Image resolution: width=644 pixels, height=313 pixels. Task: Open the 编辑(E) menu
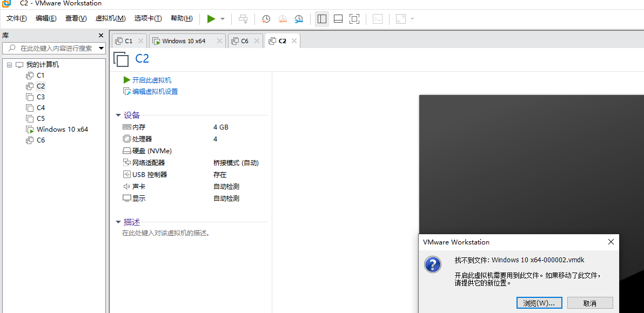coord(46,18)
